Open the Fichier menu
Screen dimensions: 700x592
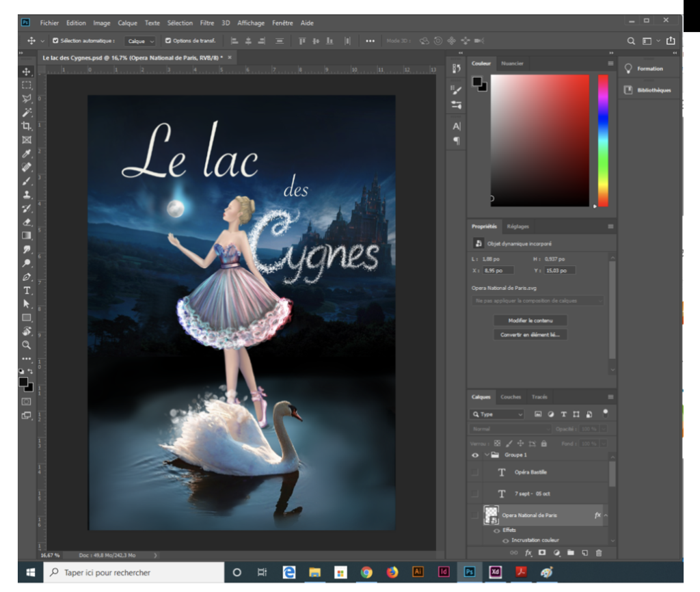[x=49, y=23]
